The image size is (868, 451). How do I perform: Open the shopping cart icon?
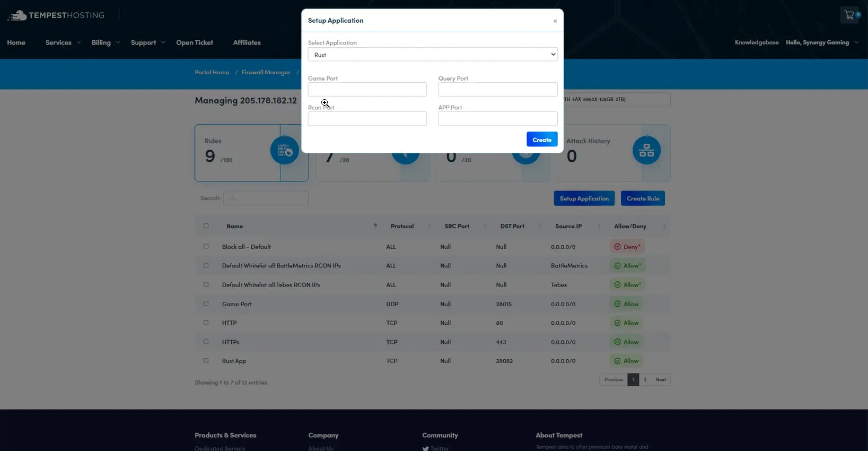(849, 15)
